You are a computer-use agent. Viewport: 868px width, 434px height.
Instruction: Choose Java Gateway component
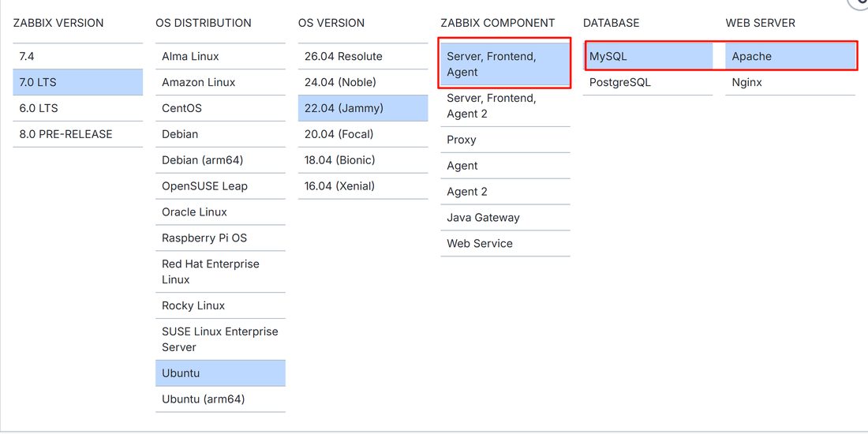(505, 218)
